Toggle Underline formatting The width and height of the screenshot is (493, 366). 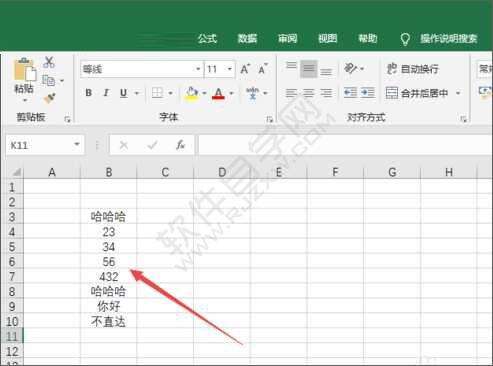click(x=124, y=93)
